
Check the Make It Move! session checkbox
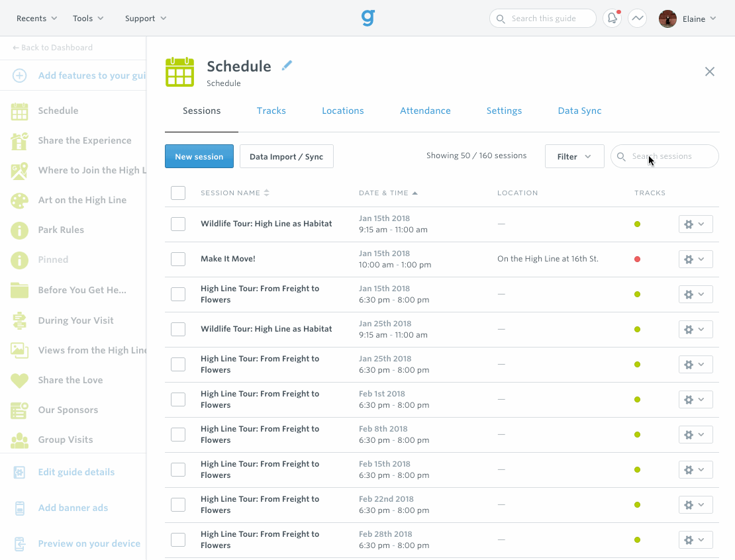(x=177, y=259)
